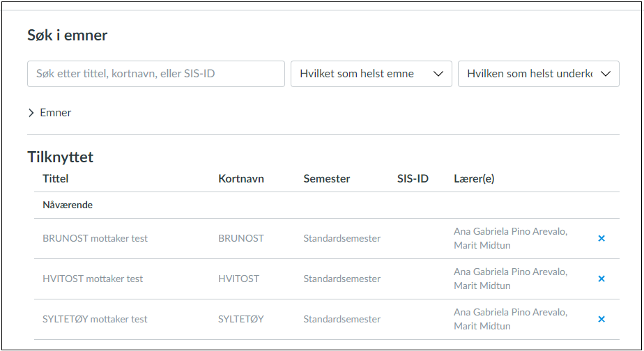644x351 pixels.
Task: Remove the SYLTETØY course association
Action: tap(601, 319)
